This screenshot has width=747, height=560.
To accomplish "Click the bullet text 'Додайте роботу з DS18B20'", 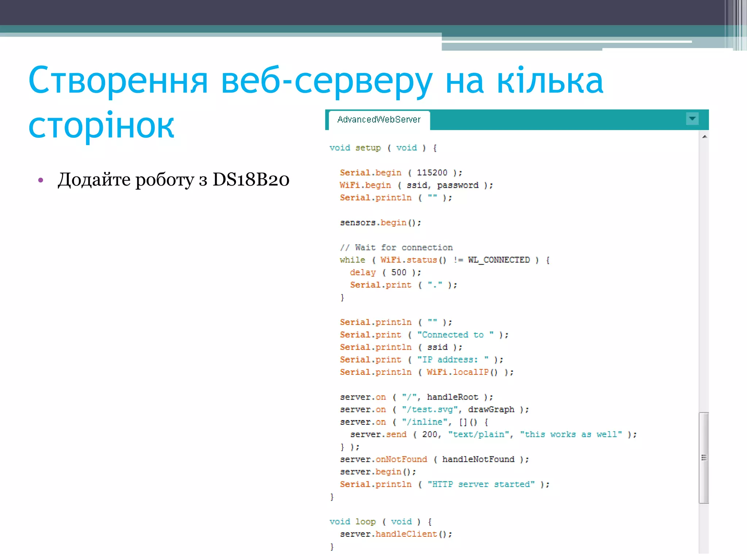I will pyautogui.click(x=174, y=179).
